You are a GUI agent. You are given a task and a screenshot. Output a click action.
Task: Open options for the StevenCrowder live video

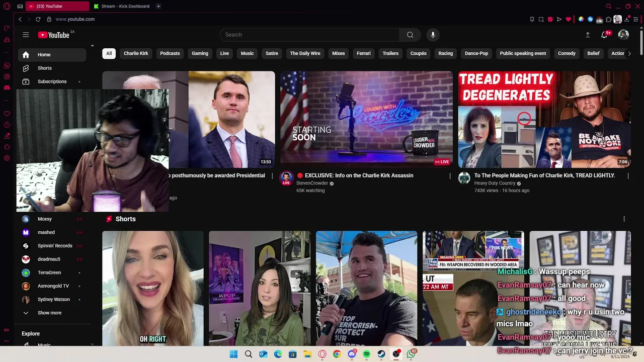(x=450, y=176)
